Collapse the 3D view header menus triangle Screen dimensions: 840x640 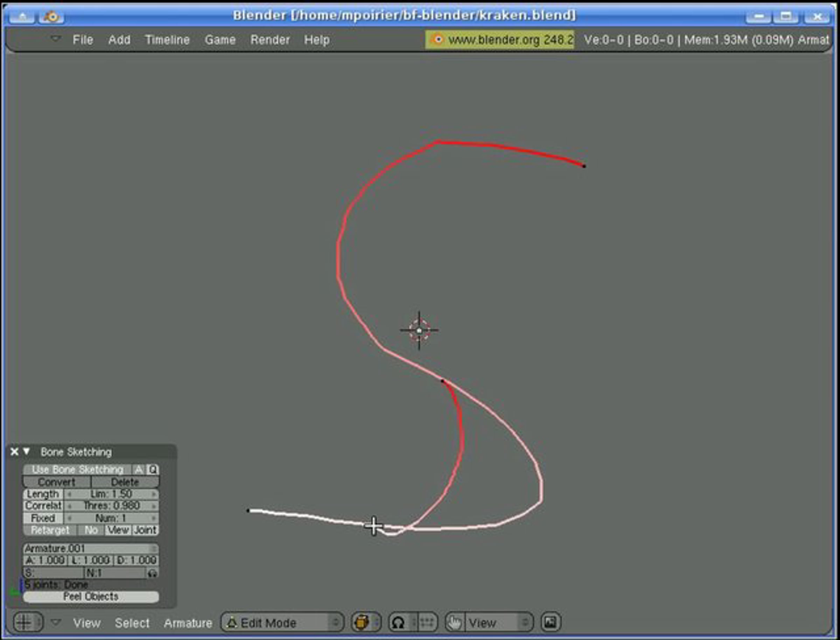[x=56, y=623]
